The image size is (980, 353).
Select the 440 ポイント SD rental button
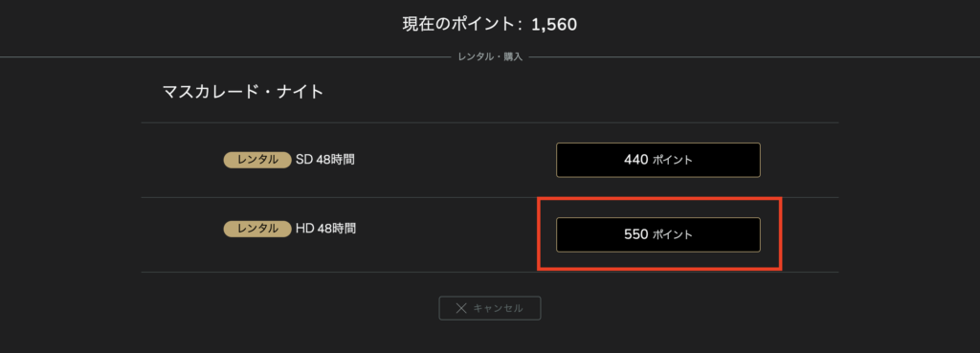pyautogui.click(x=658, y=160)
